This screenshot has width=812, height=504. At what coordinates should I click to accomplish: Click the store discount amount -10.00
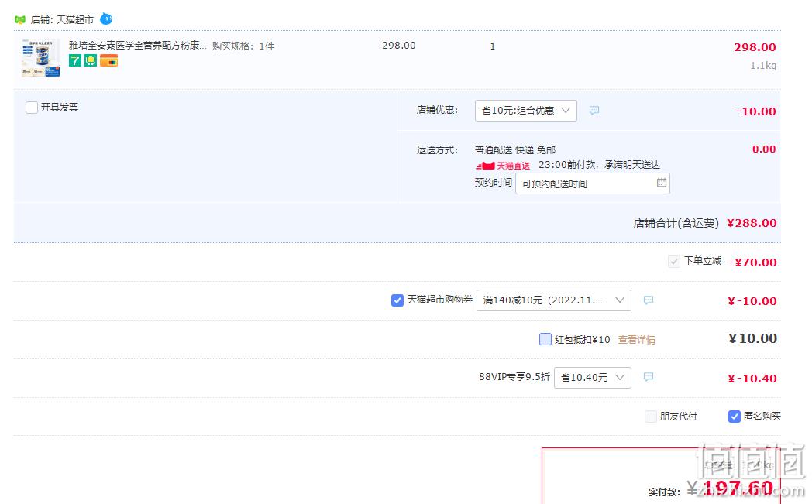(755, 111)
